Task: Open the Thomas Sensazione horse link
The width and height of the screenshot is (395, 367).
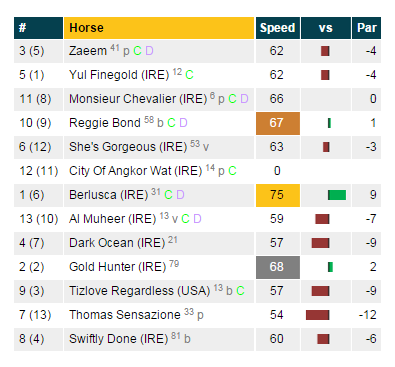Action: [x=125, y=315]
